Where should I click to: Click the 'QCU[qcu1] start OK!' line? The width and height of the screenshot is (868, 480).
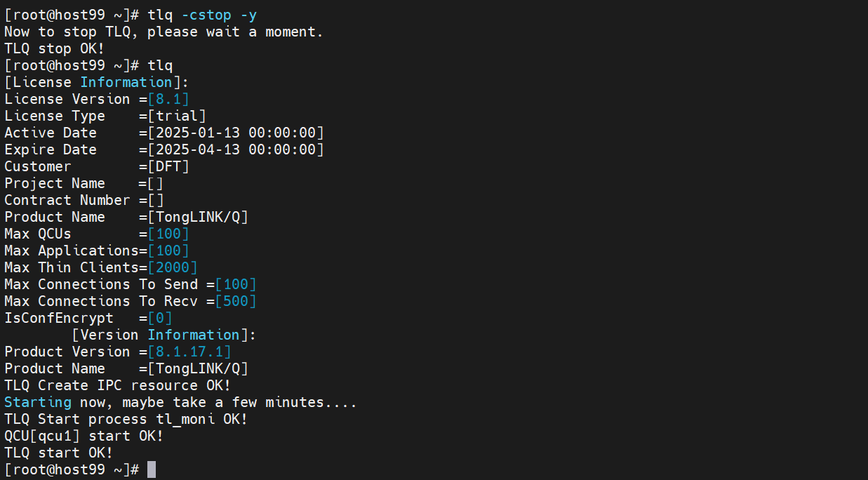[x=84, y=436]
